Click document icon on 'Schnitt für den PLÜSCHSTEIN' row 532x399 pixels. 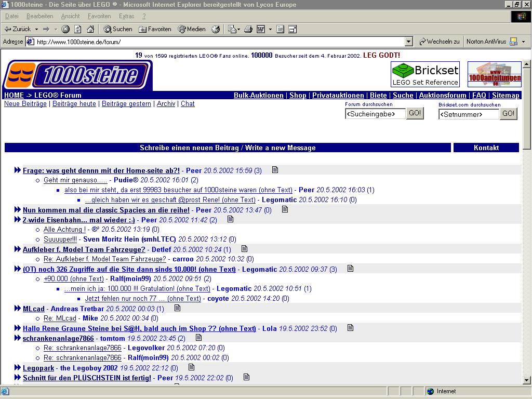click(x=247, y=377)
